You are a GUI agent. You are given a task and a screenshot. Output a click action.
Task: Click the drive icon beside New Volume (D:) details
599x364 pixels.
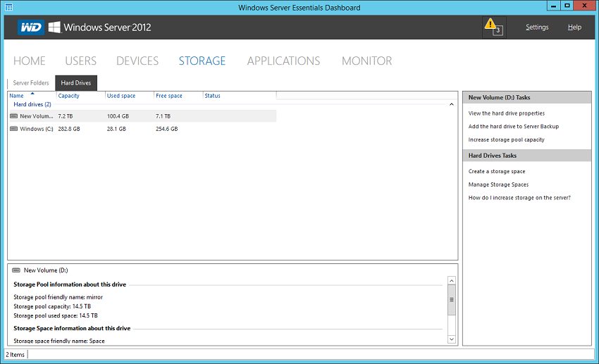[x=16, y=270]
